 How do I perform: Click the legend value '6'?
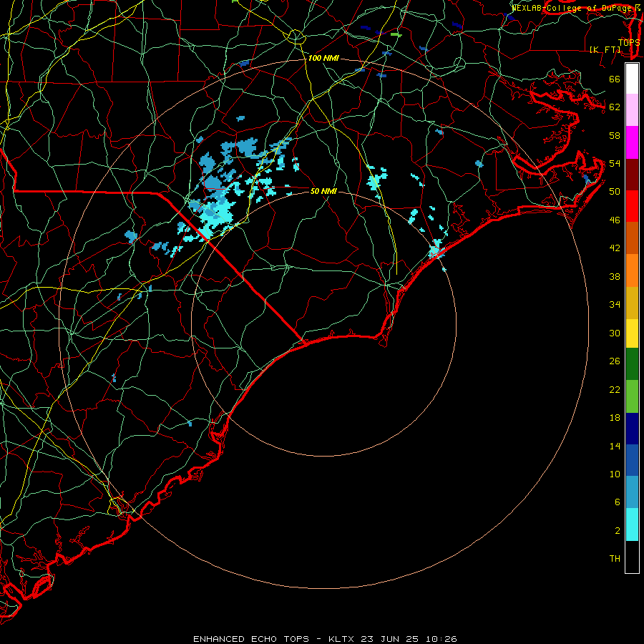point(617,502)
